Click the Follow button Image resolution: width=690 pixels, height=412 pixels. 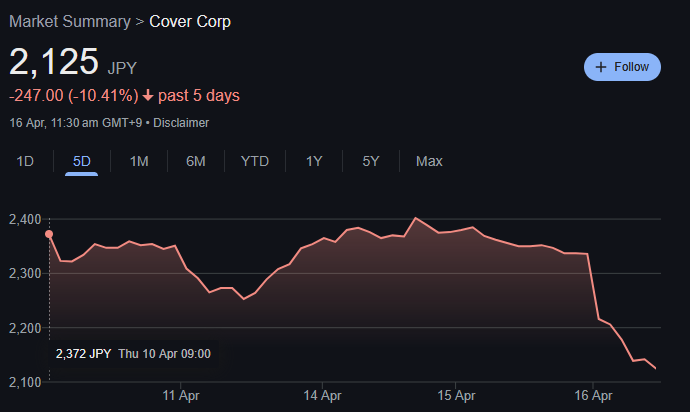coord(622,67)
